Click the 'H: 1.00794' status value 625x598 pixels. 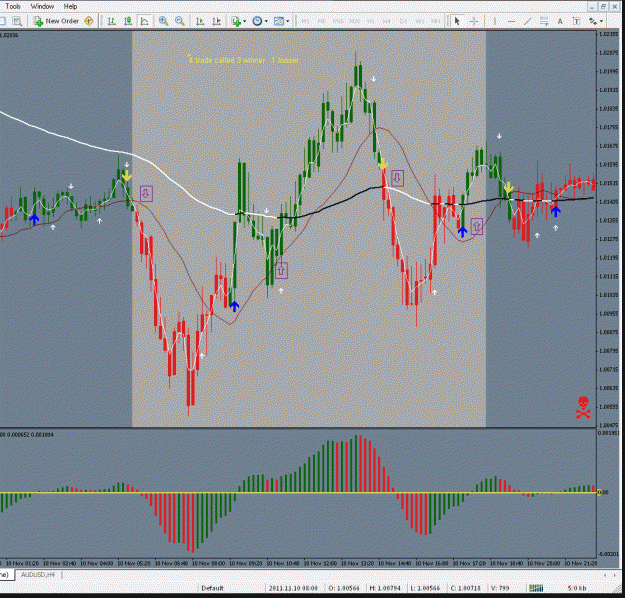(385, 588)
